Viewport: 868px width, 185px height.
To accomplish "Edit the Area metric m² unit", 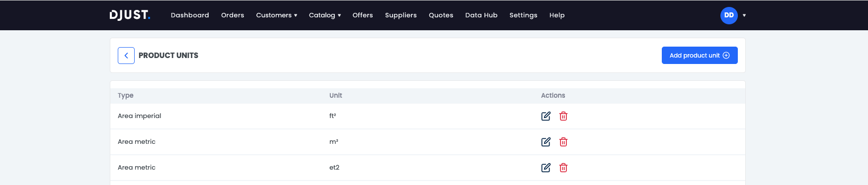I will 546,142.
